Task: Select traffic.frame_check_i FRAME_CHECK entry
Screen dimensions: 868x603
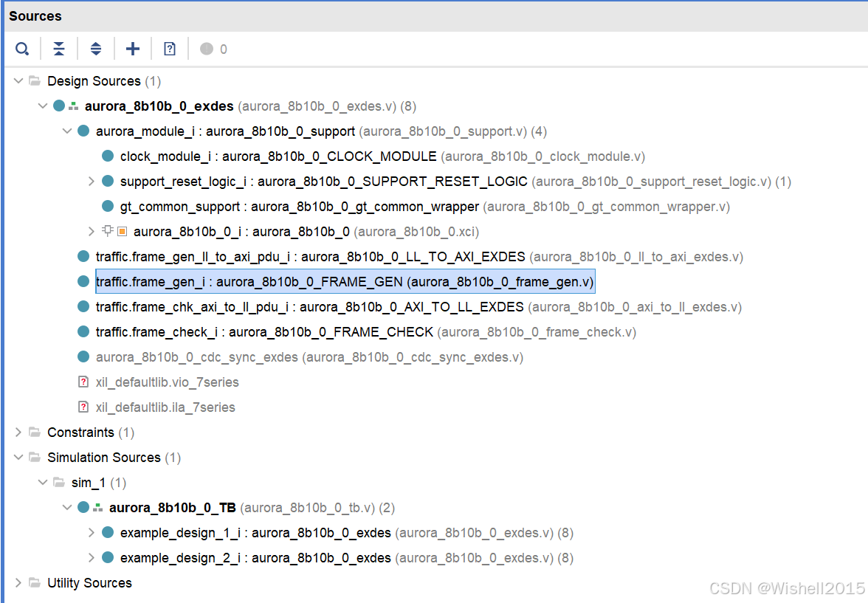Action: pos(366,331)
